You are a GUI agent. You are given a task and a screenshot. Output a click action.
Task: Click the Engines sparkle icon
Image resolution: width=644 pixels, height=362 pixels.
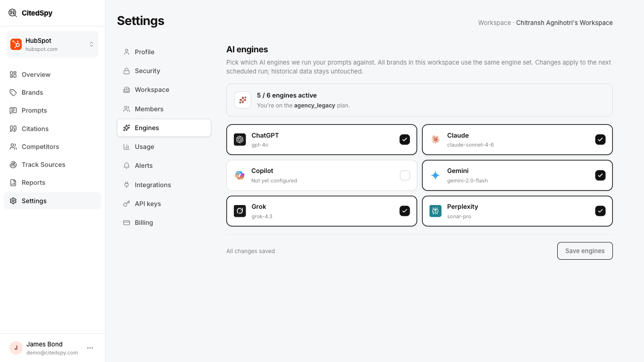coord(126,128)
